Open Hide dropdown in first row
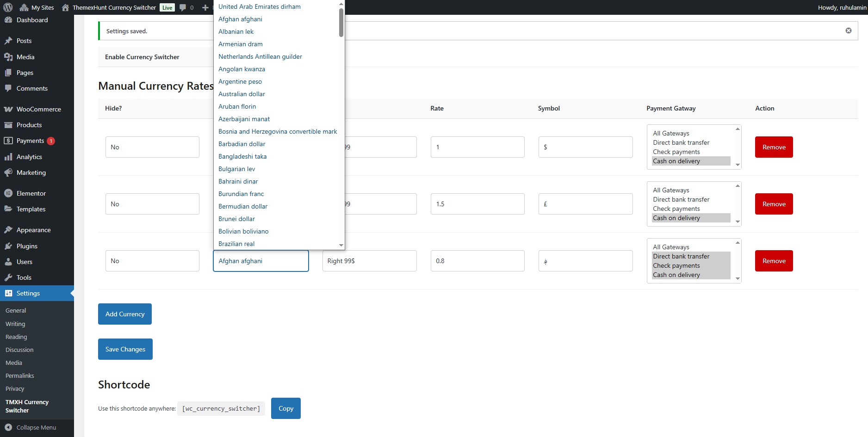Viewport: 868px width, 437px height. (x=152, y=147)
